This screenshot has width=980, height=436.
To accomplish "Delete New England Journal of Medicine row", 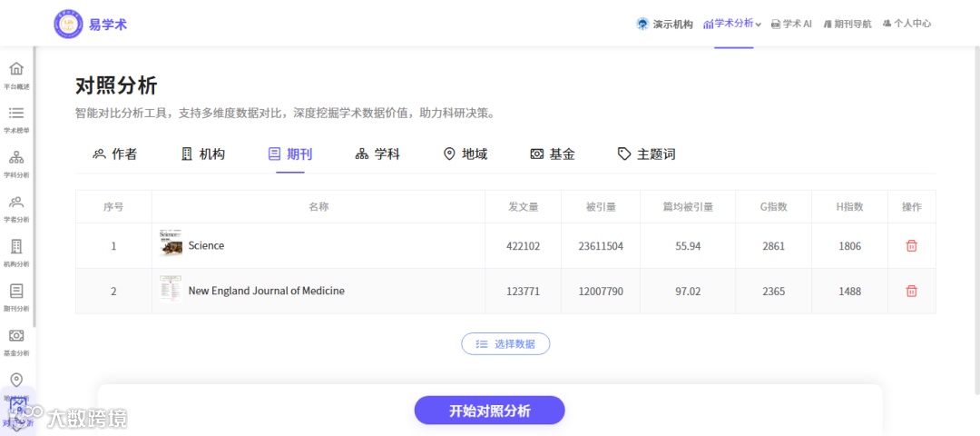I will [x=911, y=291].
